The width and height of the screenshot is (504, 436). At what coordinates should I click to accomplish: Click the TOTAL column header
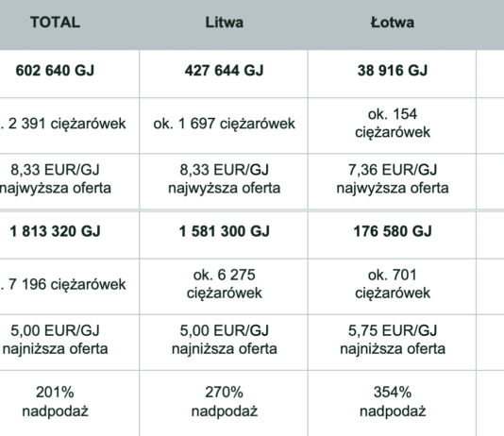[x=56, y=23]
